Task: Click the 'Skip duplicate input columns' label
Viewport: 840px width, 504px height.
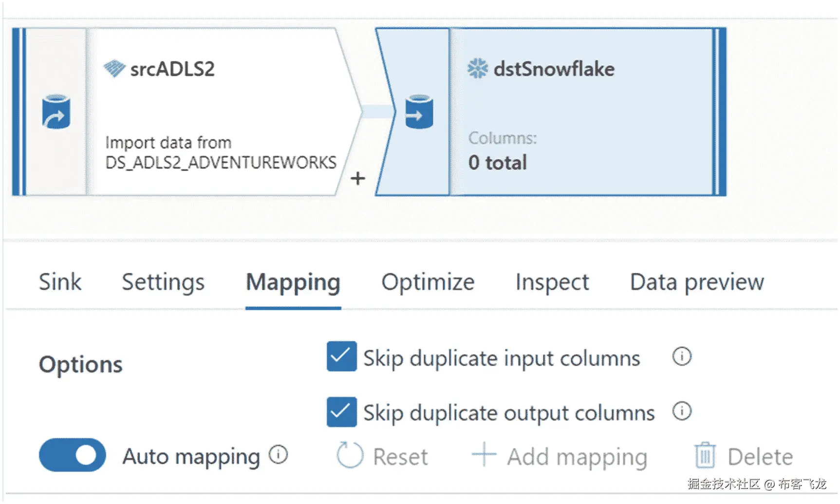Action: coord(502,358)
